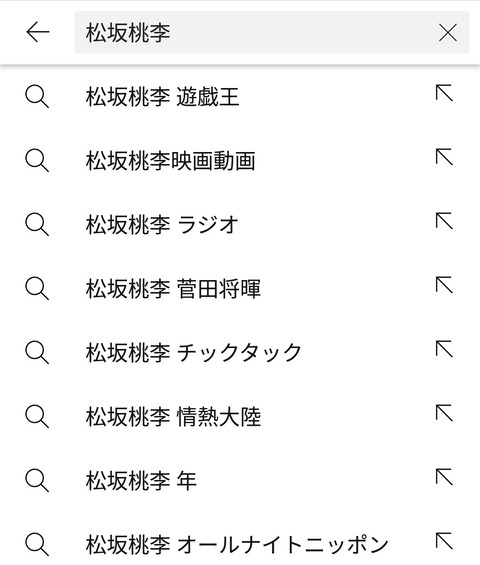Click the arrow icon on 年 row
Image resolution: width=480 pixels, height=565 pixels.
[x=444, y=477]
